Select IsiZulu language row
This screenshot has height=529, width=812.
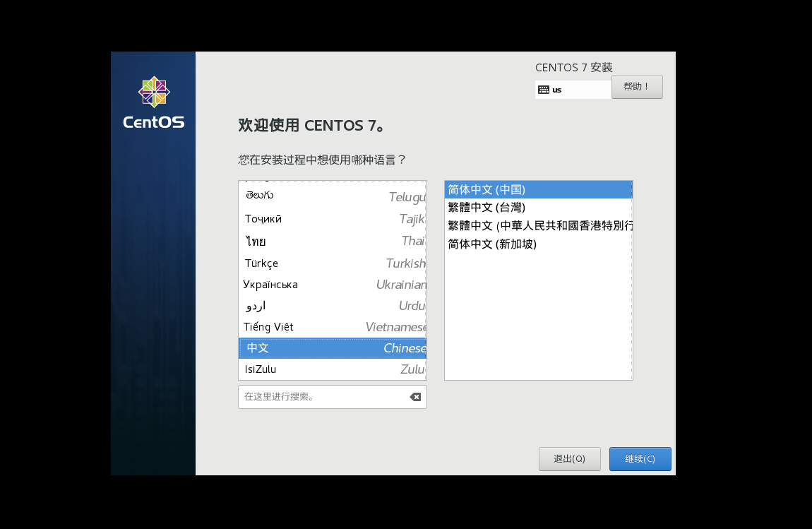(333, 369)
